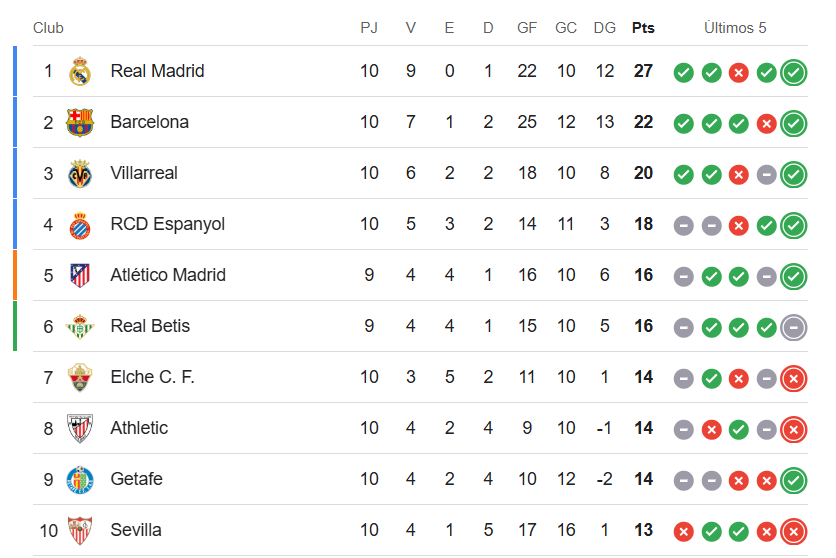Click the Athletic club crest

[x=80, y=428]
